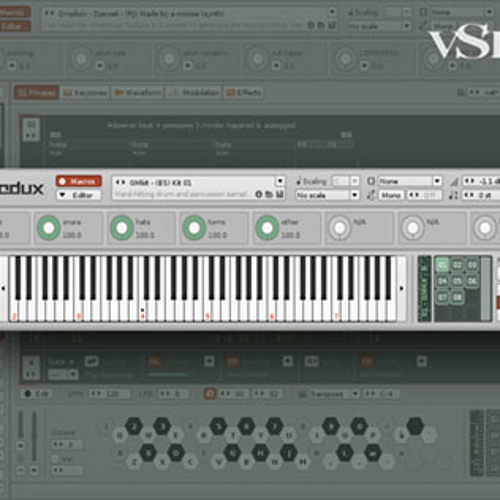The image size is (500, 500).
Task: Click the Macros button in background window
Action: [14, 13]
